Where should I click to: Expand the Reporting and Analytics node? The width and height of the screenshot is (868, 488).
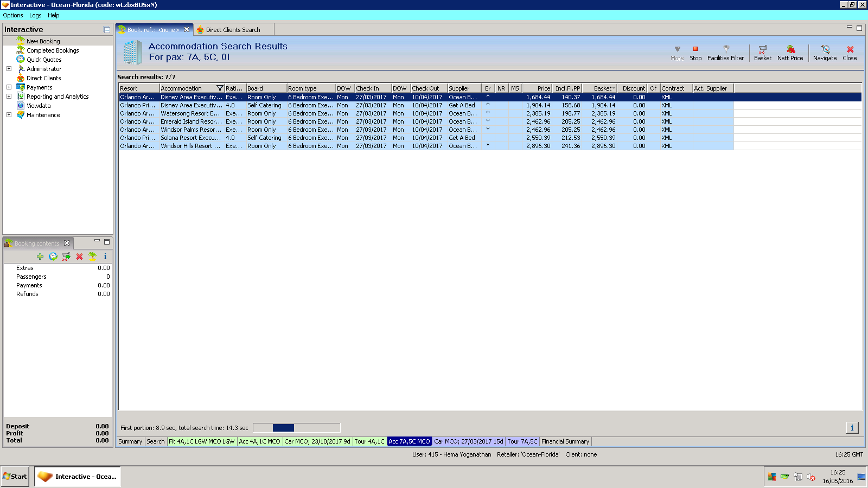click(9, 97)
